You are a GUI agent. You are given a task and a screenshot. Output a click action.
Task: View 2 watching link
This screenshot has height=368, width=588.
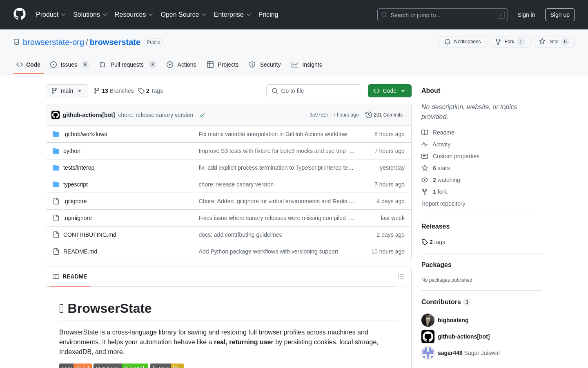[441, 180]
